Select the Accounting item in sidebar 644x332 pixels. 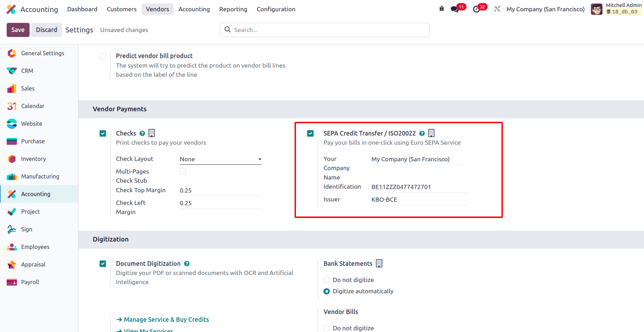click(x=39, y=194)
